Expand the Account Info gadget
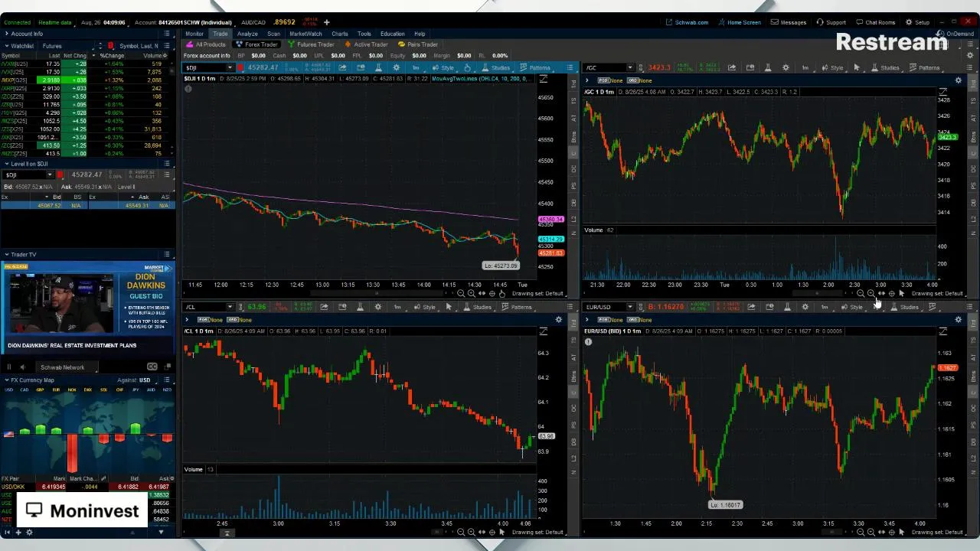Viewport: 980px width, 551px height. (x=6, y=34)
